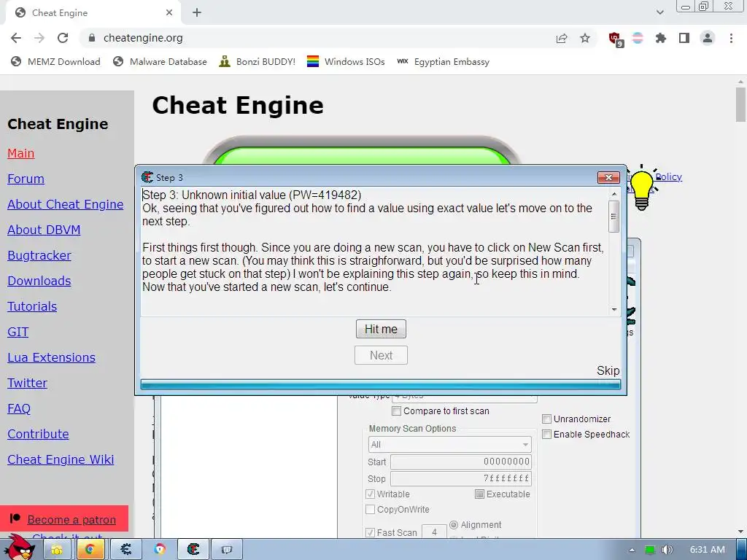Open Bonzi BUDDY! bookmark
747x560 pixels.
point(258,62)
